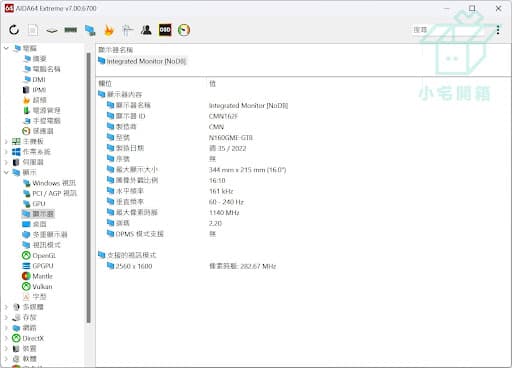Open the 桌面 tree item
The image size is (512, 368).
pyautogui.click(x=34, y=224)
